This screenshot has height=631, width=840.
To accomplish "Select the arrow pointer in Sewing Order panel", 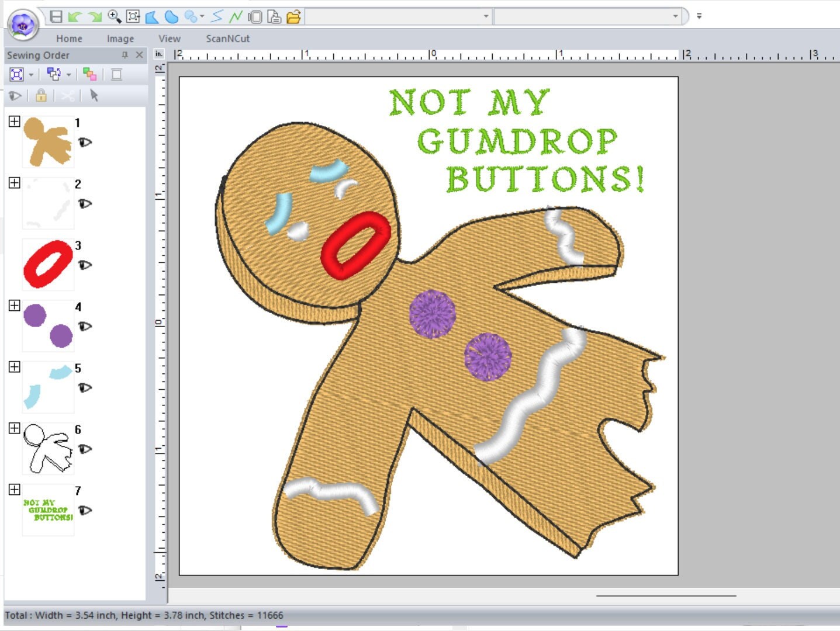I will pos(95,96).
